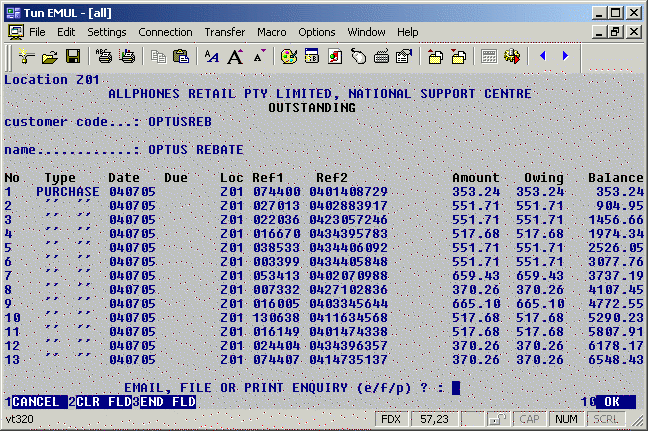The width and height of the screenshot is (648, 431).
Task: Minimize the inner document window
Action: click(x=600, y=32)
